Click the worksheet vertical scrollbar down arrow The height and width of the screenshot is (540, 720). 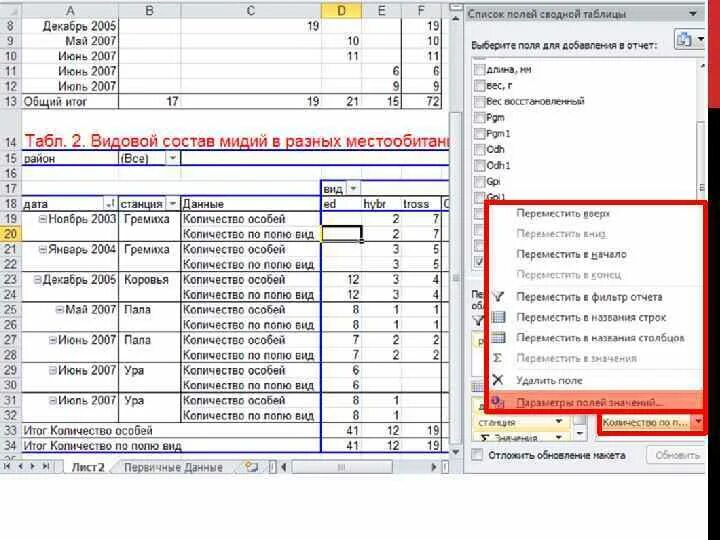click(455, 452)
